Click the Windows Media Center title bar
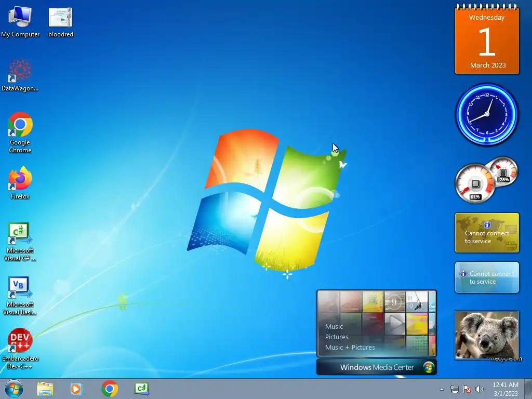This screenshot has width=532, height=399. point(377,367)
